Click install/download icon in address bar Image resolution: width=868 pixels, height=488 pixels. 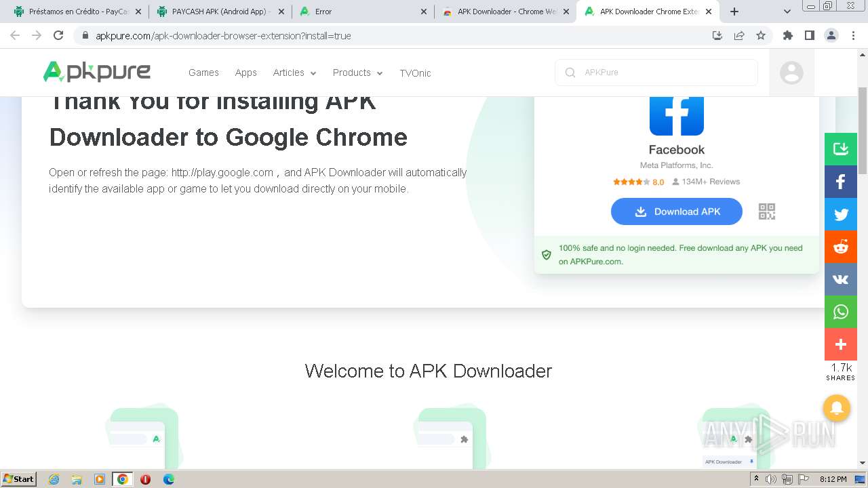point(717,35)
